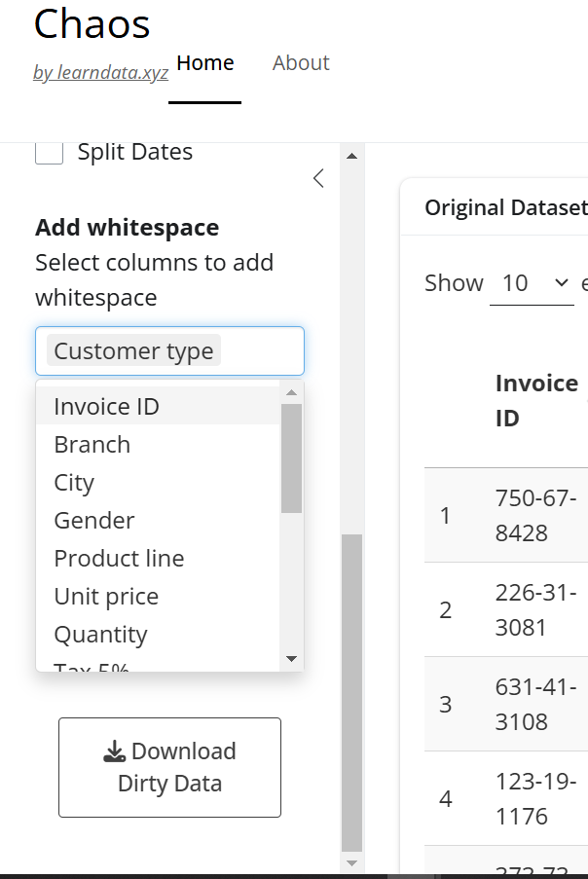This screenshot has height=879, width=588.
Task: Collapse the sidebar with the left chevron
Action: coord(318,178)
